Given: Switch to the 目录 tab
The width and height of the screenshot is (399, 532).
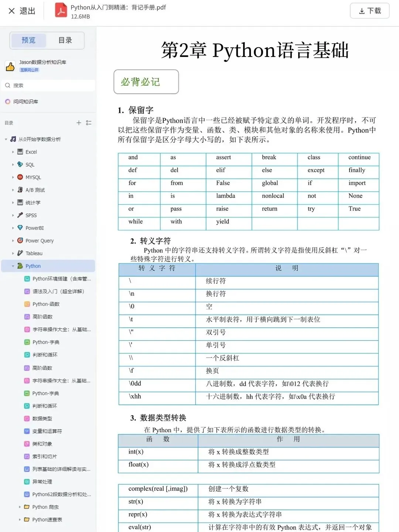Looking at the screenshot, I should [65, 40].
